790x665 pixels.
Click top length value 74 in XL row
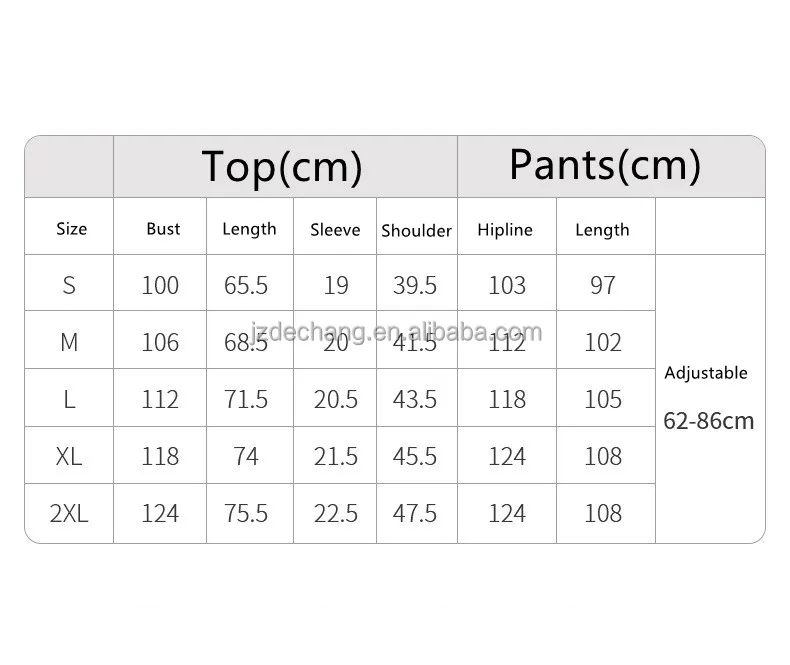[246, 456]
